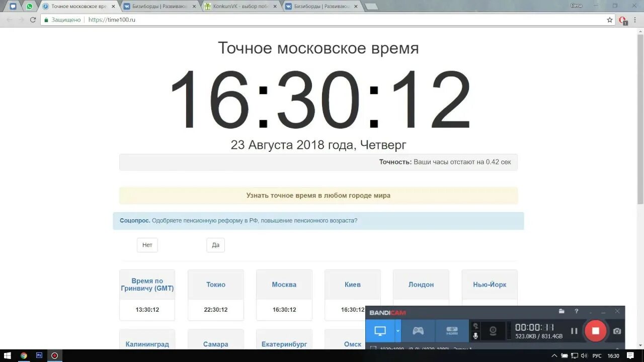This screenshot has height=362, width=644.
Task: Go forward in Chrome
Action: point(21,20)
